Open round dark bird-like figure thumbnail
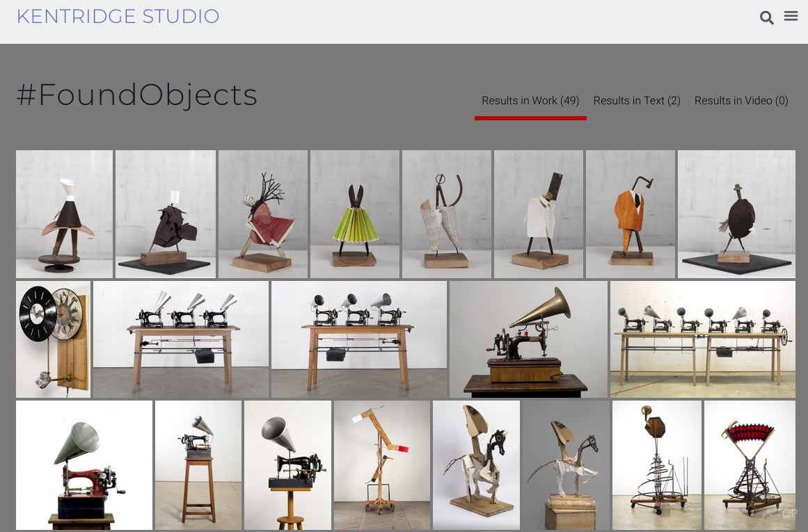This screenshot has height=532, width=808. pos(736,214)
